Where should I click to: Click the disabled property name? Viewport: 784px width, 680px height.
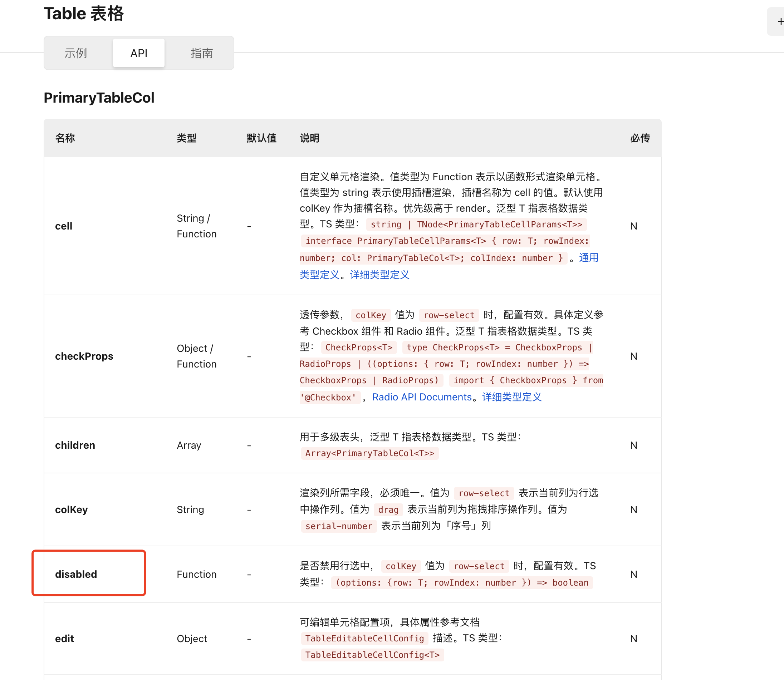tap(76, 574)
